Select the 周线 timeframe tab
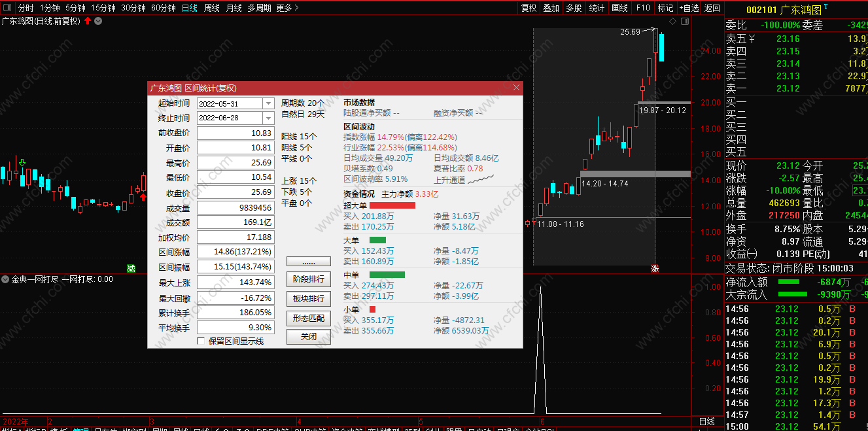 point(211,8)
